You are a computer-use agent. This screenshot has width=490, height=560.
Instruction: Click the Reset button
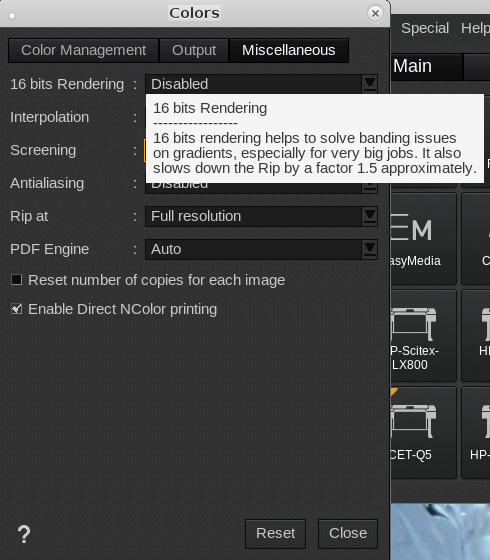pyautogui.click(x=275, y=534)
